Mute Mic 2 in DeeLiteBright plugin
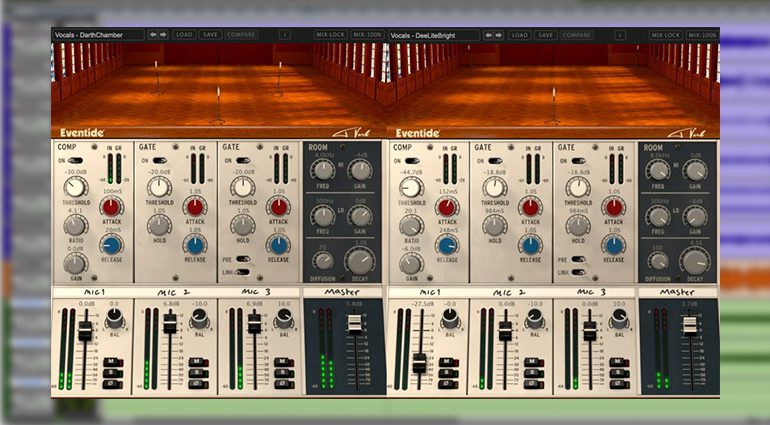The height and width of the screenshot is (425, 770). pyautogui.click(x=534, y=363)
